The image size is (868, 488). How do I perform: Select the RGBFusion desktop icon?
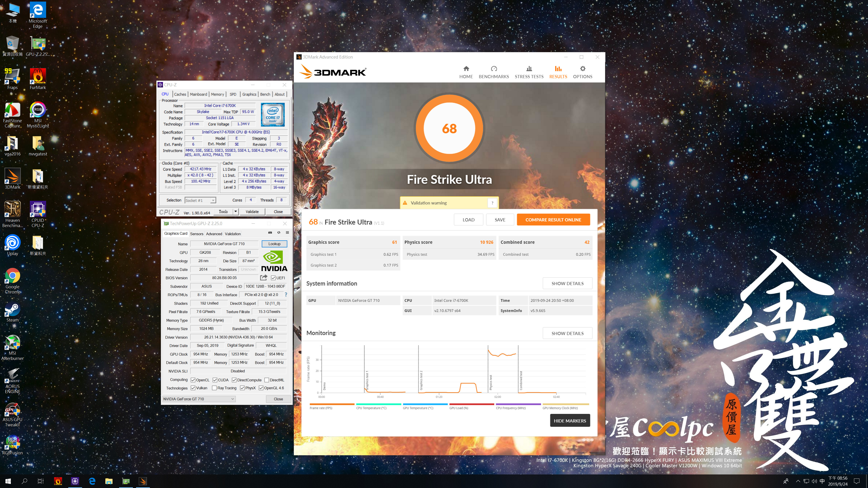[12, 445]
